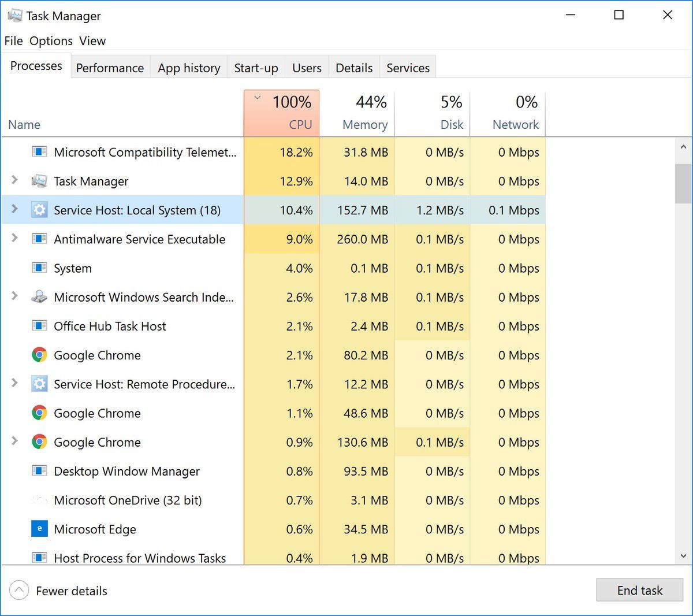Click the 1.2 MB/s disk value
The image size is (693, 616).
pyautogui.click(x=440, y=210)
